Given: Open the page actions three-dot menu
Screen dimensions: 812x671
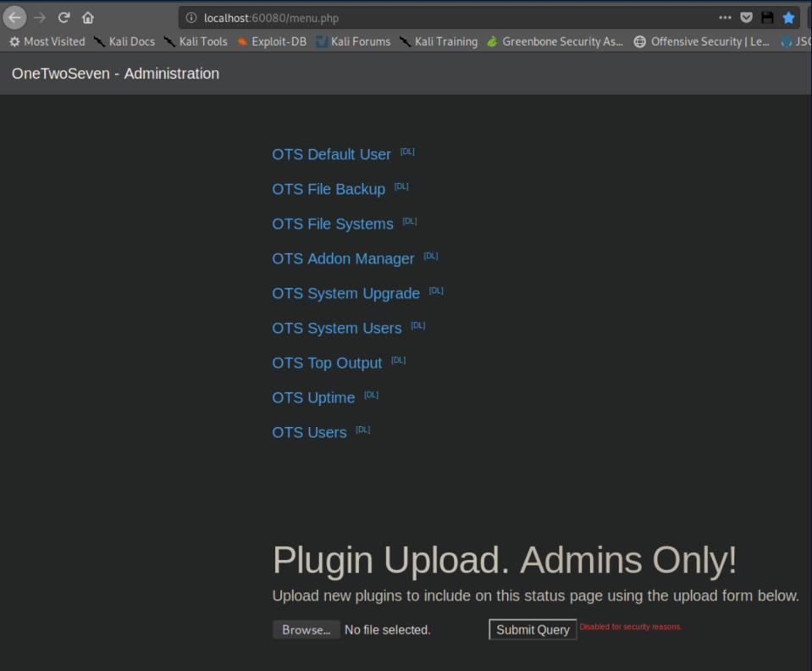Looking at the screenshot, I should pos(725,18).
